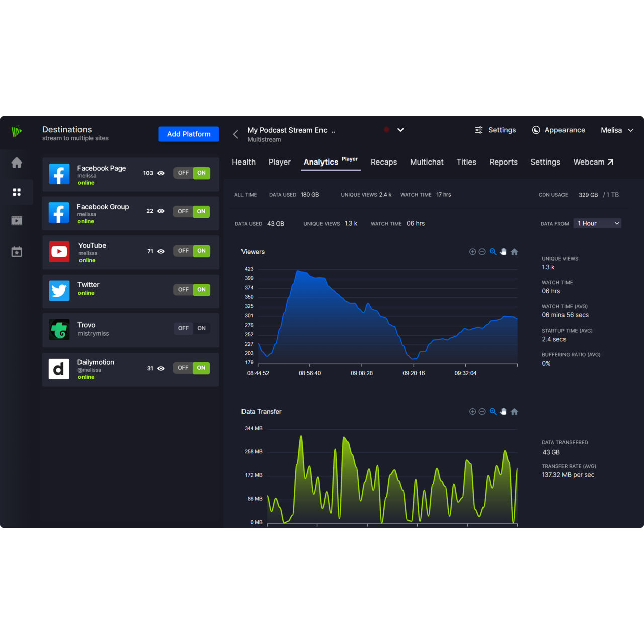Screen dimensions: 644x644
Task: Zoom in on the Viewers chart
Action: click(x=472, y=252)
